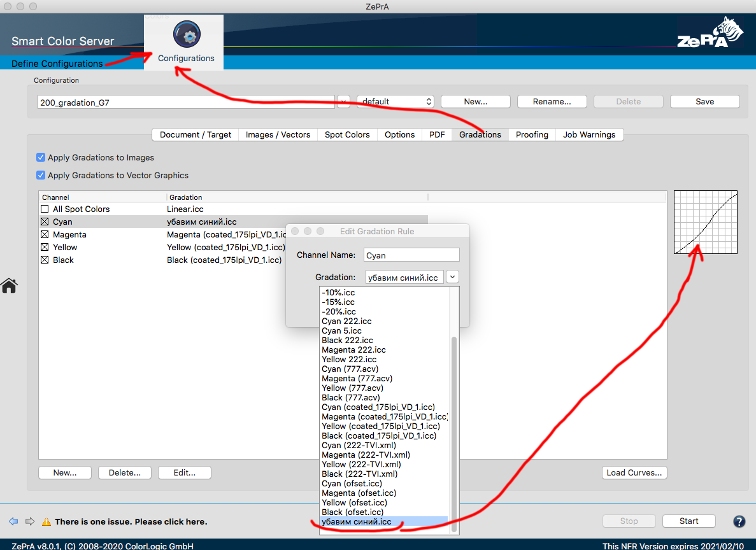
Task: Start processing with the Start button
Action: point(689,521)
